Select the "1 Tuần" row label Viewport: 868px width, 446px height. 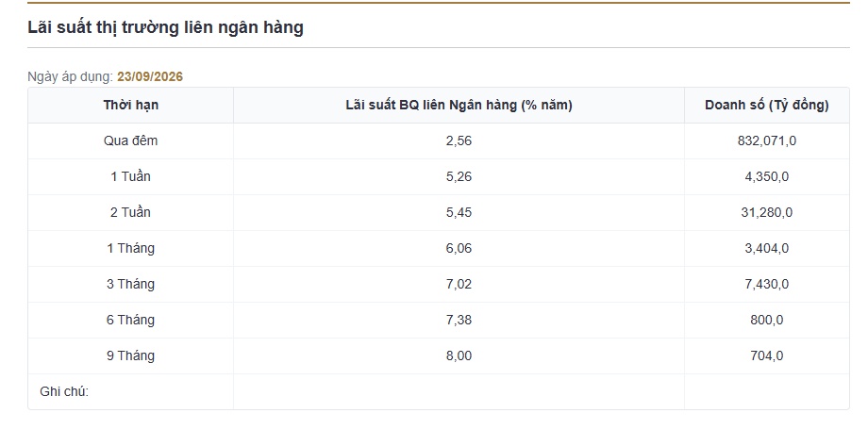coord(130,176)
